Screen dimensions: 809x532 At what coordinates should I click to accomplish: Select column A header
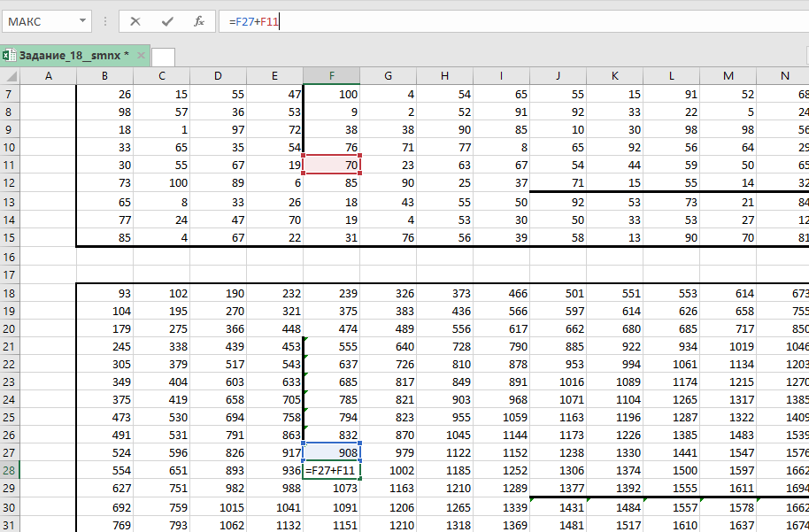click(x=48, y=76)
